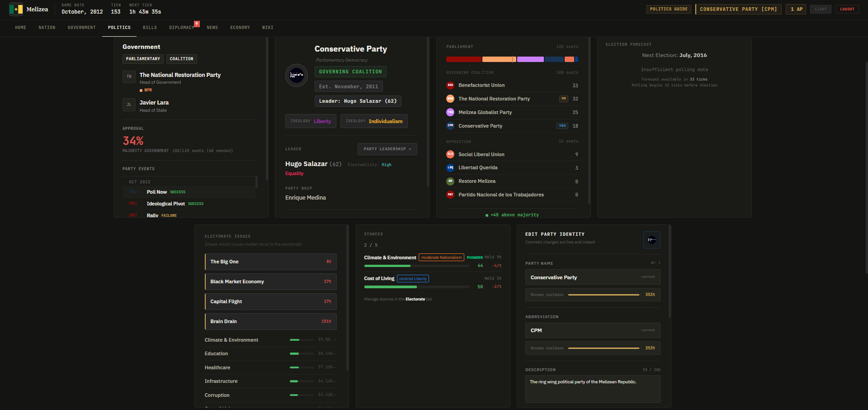The image size is (868, 410).
Task: Click the Libertad Querida party icon
Action: coord(450,167)
